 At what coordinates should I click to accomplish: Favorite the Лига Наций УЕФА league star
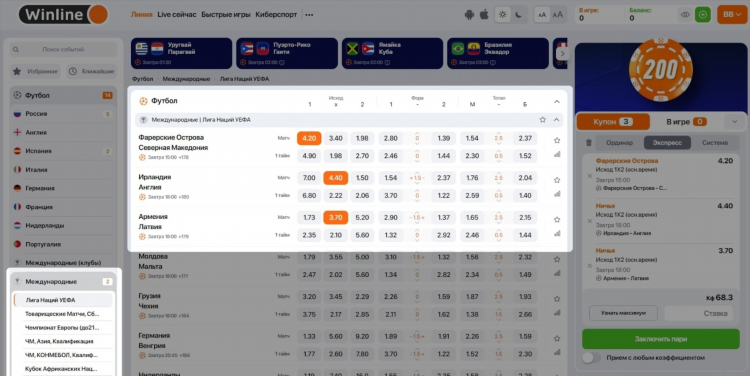pyautogui.click(x=542, y=120)
